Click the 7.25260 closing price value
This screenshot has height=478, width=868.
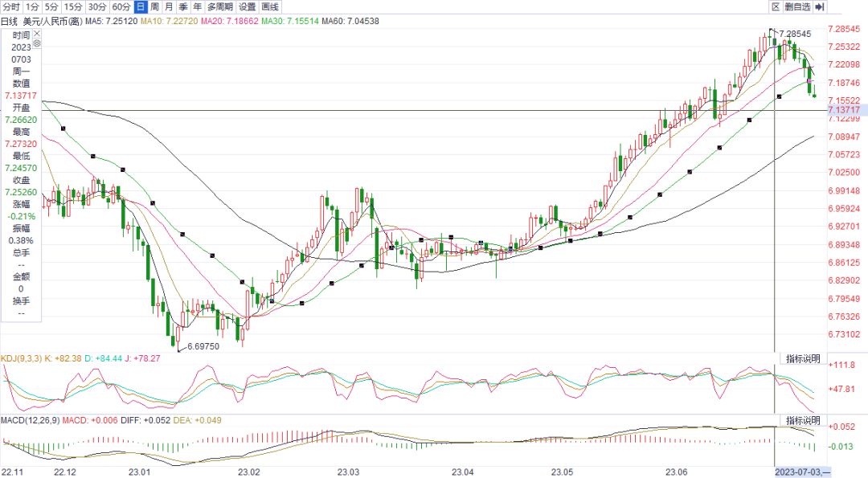click(21, 192)
